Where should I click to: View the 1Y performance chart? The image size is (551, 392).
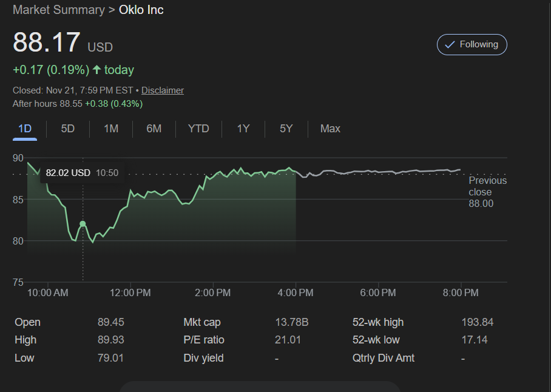243,129
